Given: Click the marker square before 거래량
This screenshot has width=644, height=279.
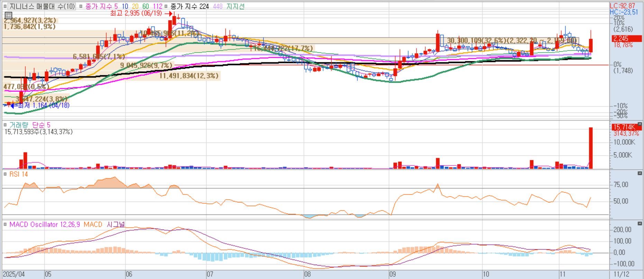Looking at the screenshot, I should tap(5, 125).
